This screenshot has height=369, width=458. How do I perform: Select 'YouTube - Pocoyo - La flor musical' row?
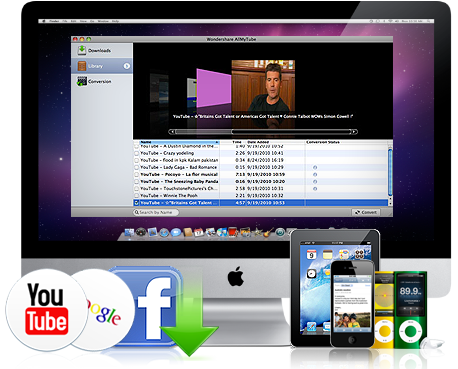click(261, 174)
